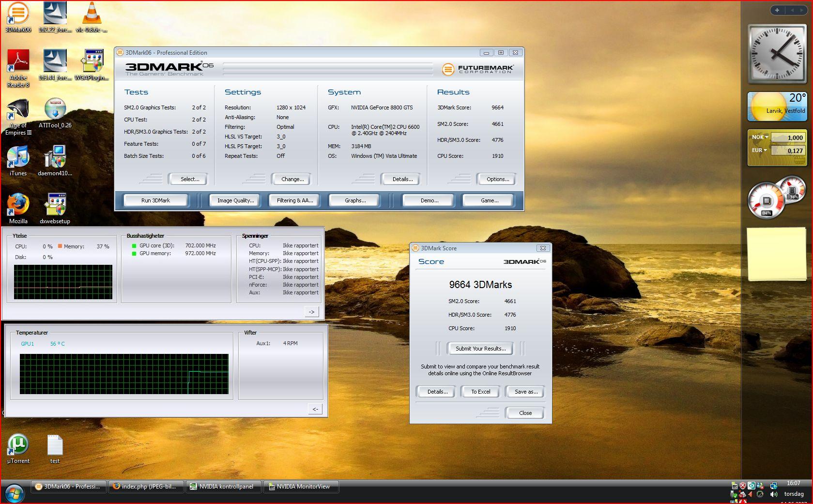
Task: Open Image Quality... settings
Action: 235,200
